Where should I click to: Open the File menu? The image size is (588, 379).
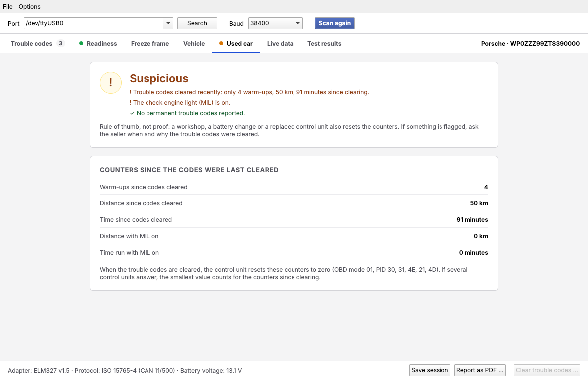8,7
